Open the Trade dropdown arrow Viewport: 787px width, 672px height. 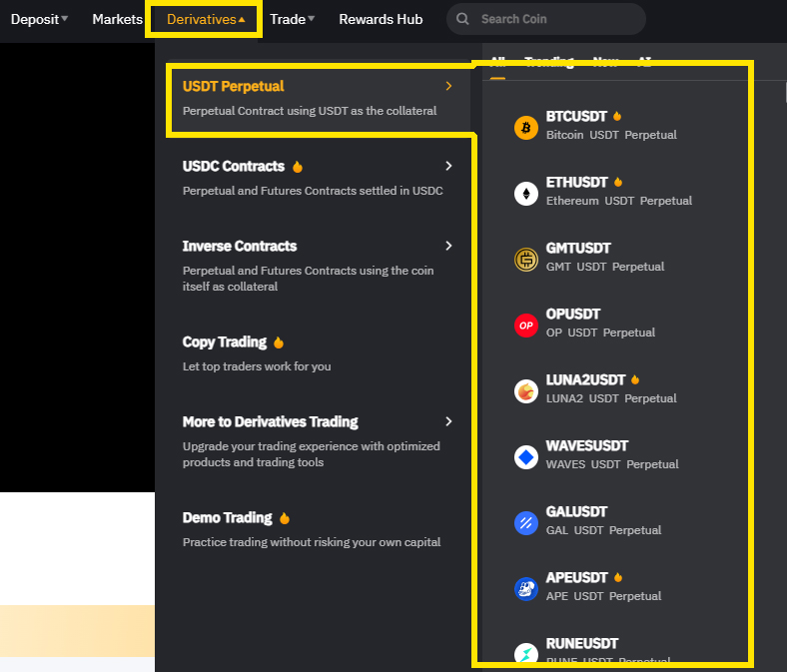[312, 19]
